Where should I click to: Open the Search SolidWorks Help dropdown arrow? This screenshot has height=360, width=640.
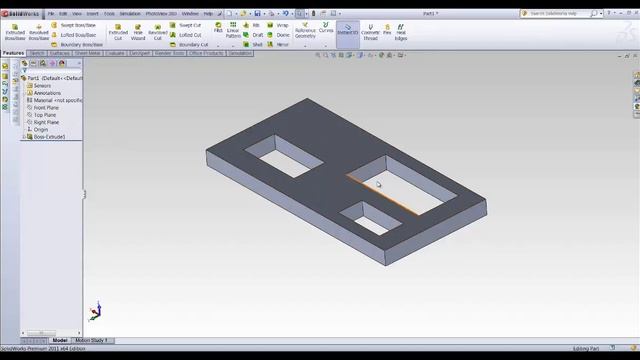pos(601,13)
